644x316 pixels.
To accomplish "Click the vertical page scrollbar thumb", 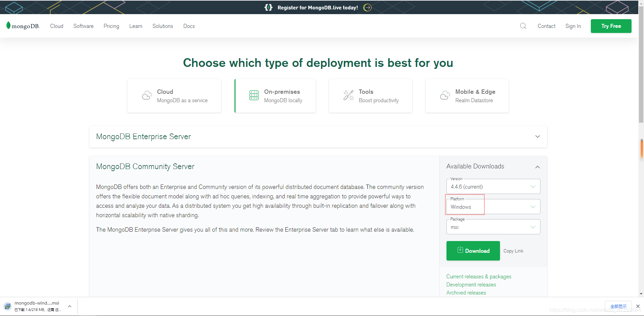I will tap(641, 64).
